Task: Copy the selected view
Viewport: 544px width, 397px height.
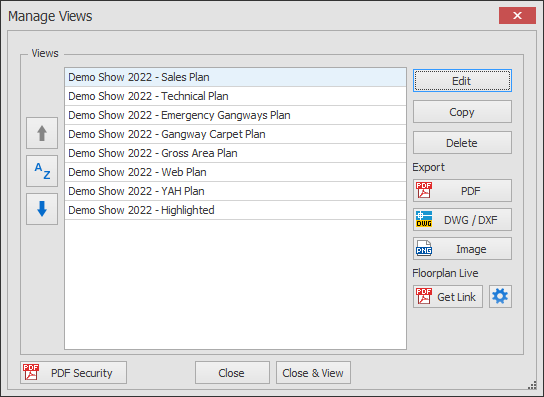Action: tap(462, 112)
